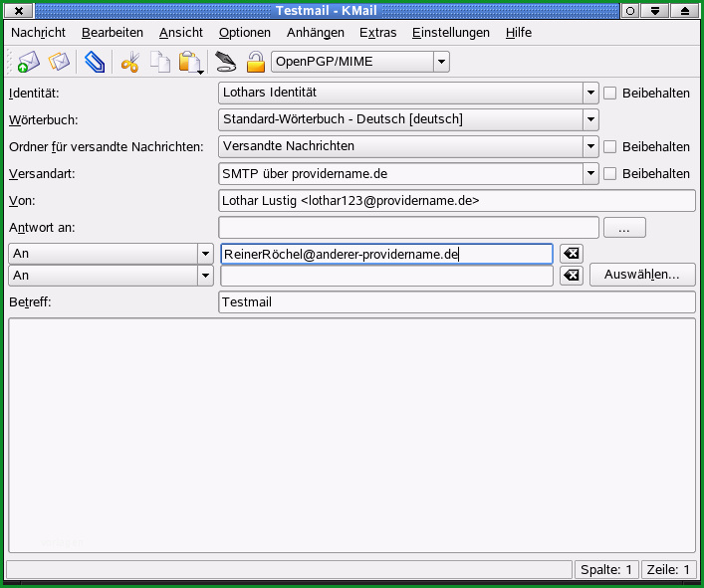
Task: Enable Beibehalten for Versandart
Action: coord(609,173)
